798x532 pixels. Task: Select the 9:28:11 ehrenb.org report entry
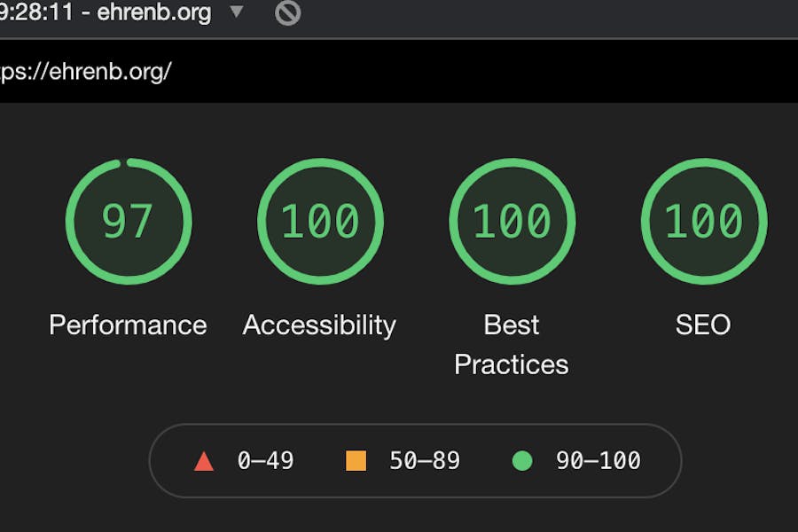(106, 12)
